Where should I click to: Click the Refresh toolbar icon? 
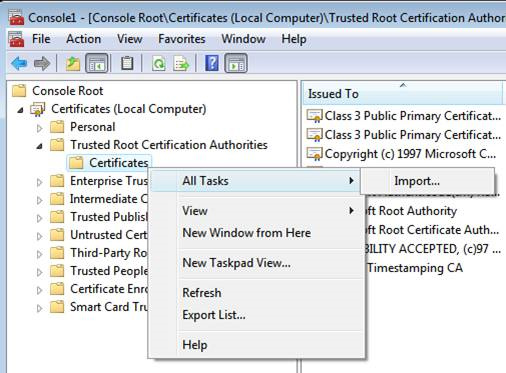click(x=159, y=63)
